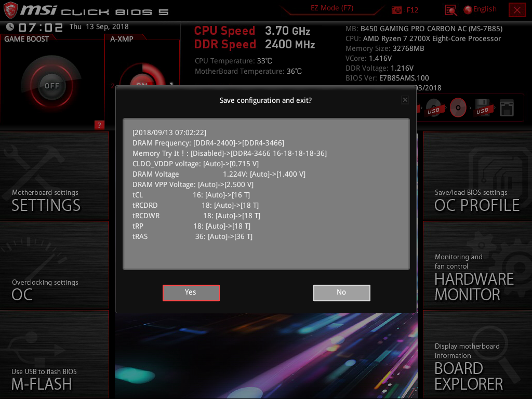Open OC PROFILE save/load menu

tap(477, 176)
